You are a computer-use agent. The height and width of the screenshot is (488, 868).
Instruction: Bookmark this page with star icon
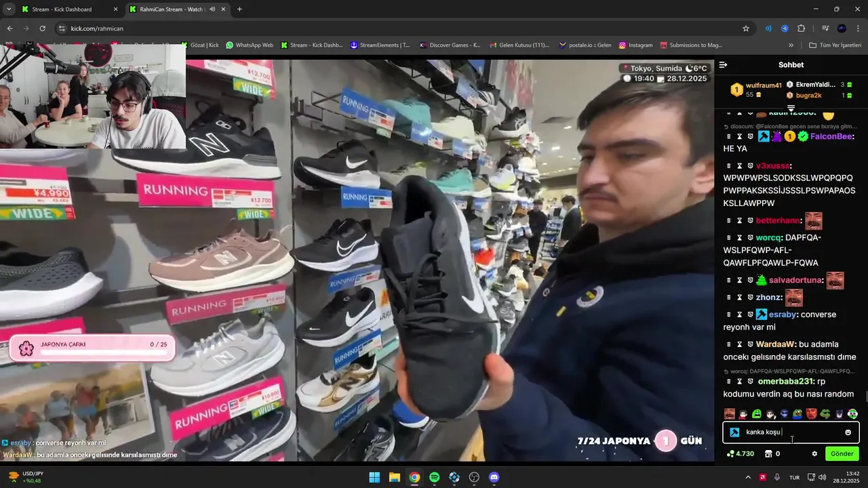click(746, 28)
